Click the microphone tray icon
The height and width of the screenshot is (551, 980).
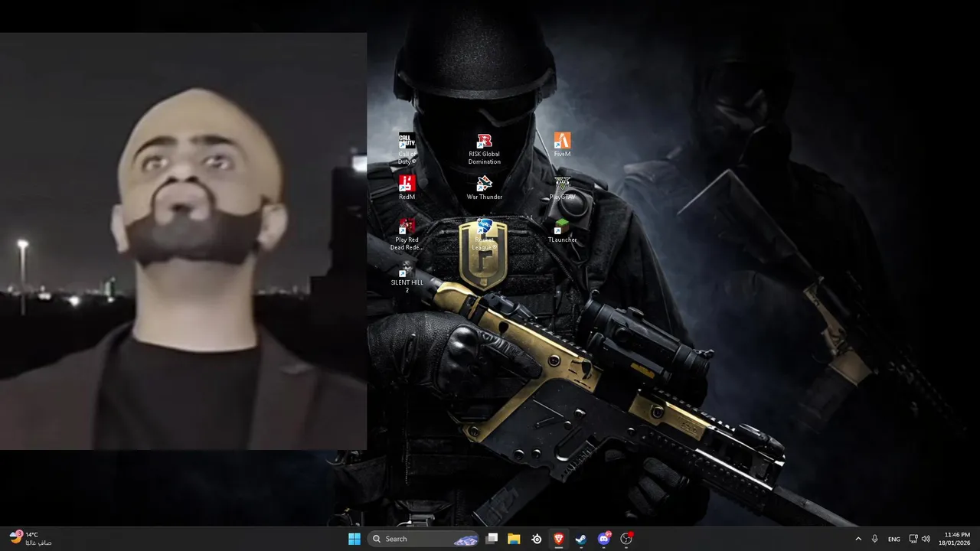coord(874,539)
